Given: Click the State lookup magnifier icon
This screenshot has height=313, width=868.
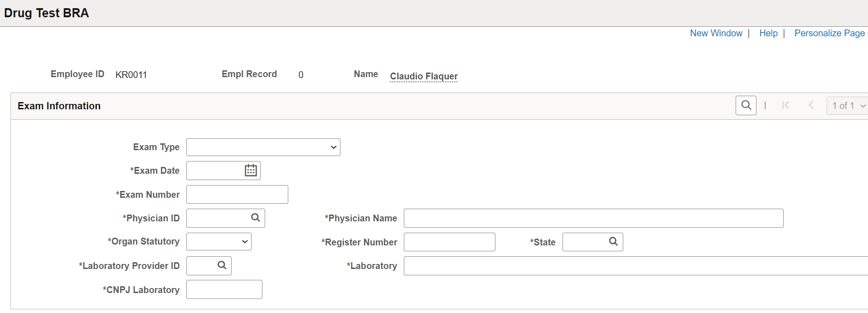Looking at the screenshot, I should 613,241.
